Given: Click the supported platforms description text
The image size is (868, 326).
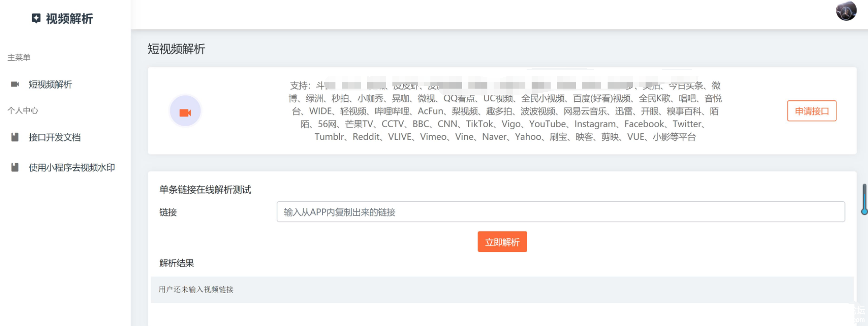Looking at the screenshot, I should (505, 111).
